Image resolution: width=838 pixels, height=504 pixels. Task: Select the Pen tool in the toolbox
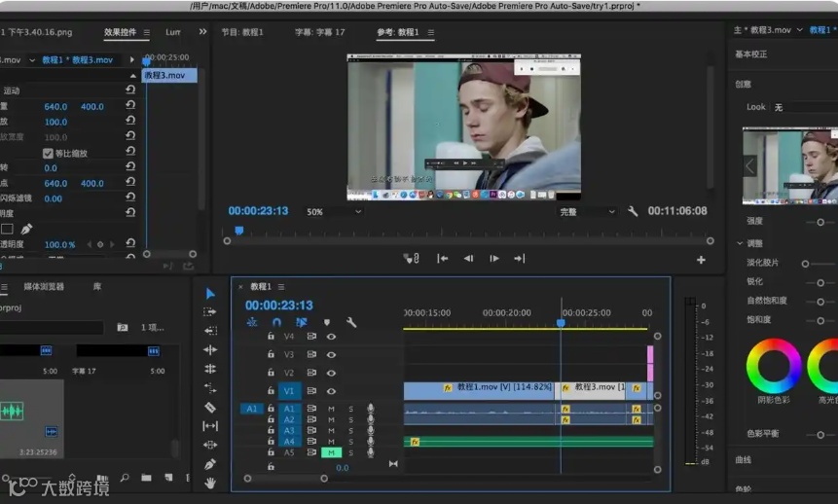(x=210, y=464)
